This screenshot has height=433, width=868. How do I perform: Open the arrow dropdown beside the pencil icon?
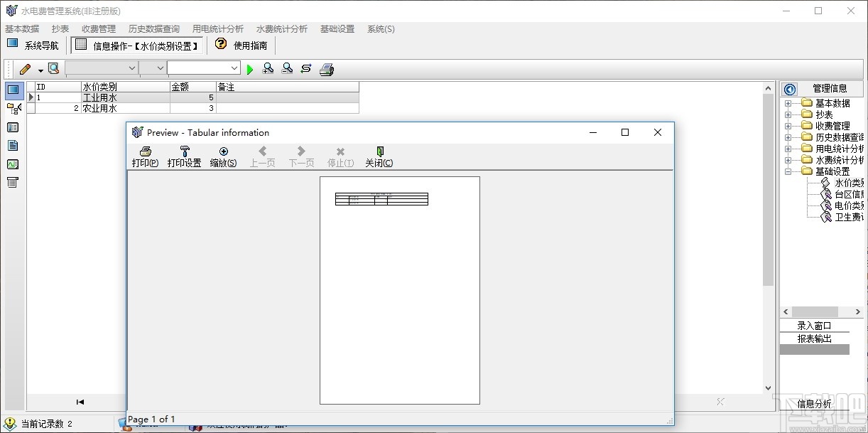click(x=40, y=70)
